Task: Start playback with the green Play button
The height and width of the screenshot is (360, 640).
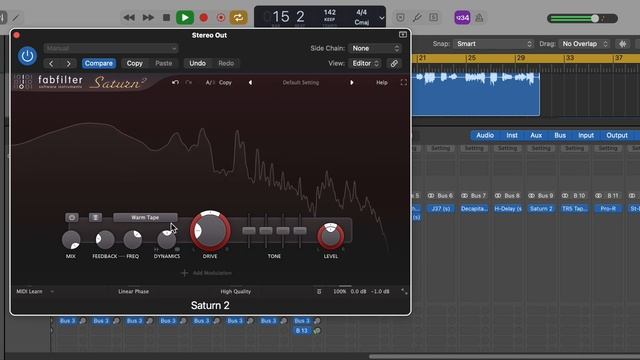Action: point(184,18)
